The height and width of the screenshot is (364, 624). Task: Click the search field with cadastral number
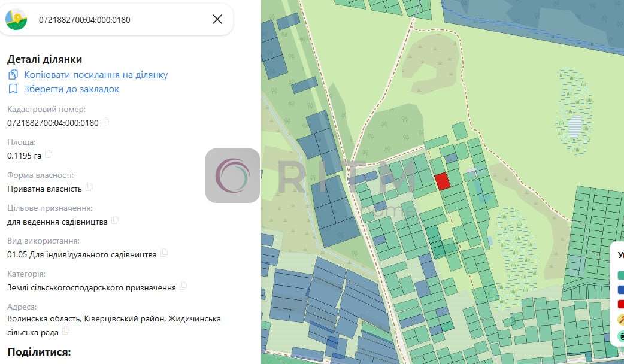(114, 20)
